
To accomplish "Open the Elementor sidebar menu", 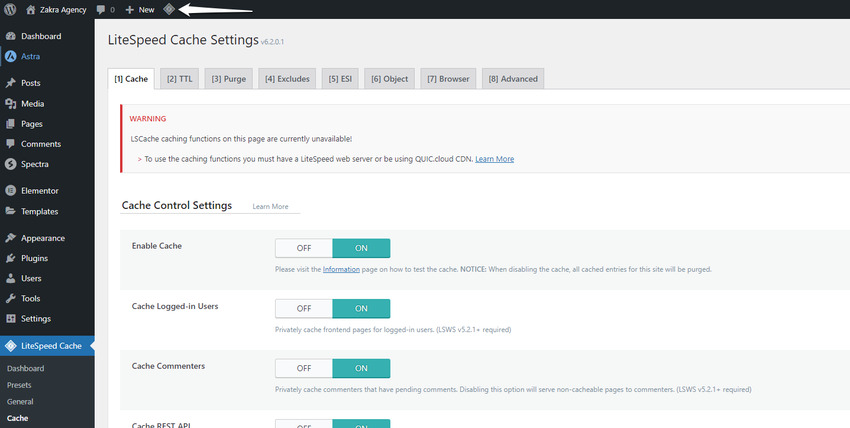I will [x=39, y=190].
